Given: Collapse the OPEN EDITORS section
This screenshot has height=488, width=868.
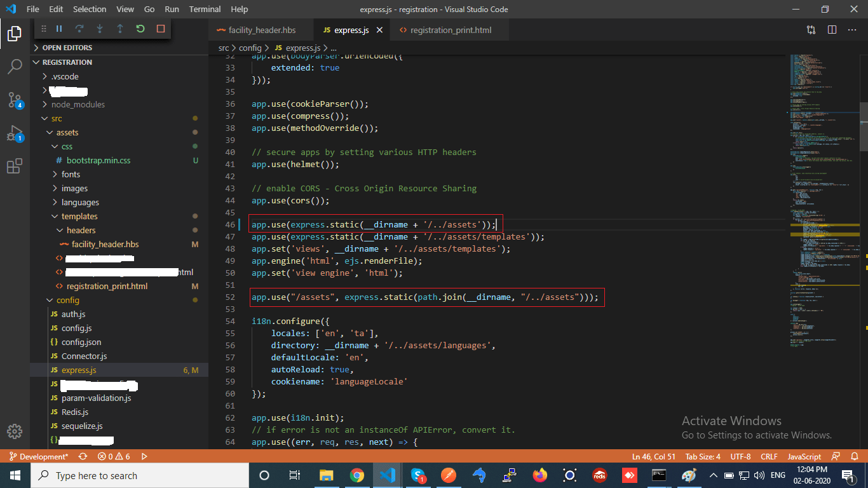Looking at the screenshot, I should tap(67, 47).
